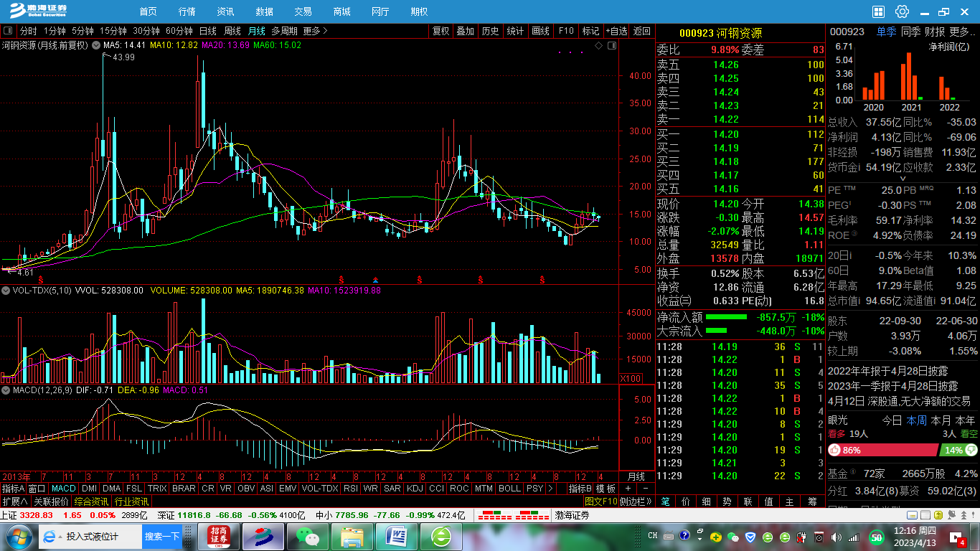Click green 净流入额 flow bar
This screenshot has height=551, width=980.
(x=726, y=316)
